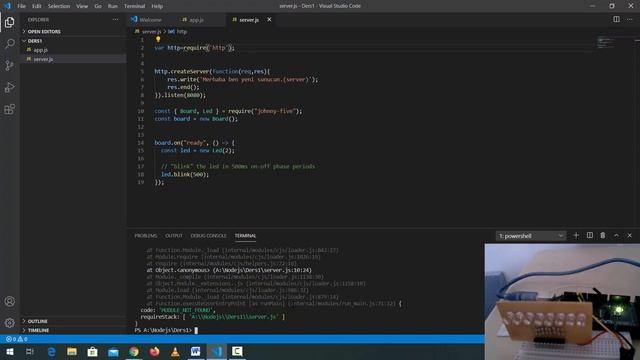The width and height of the screenshot is (640, 360).
Task: Open Windows Start menu
Action: [9, 351]
